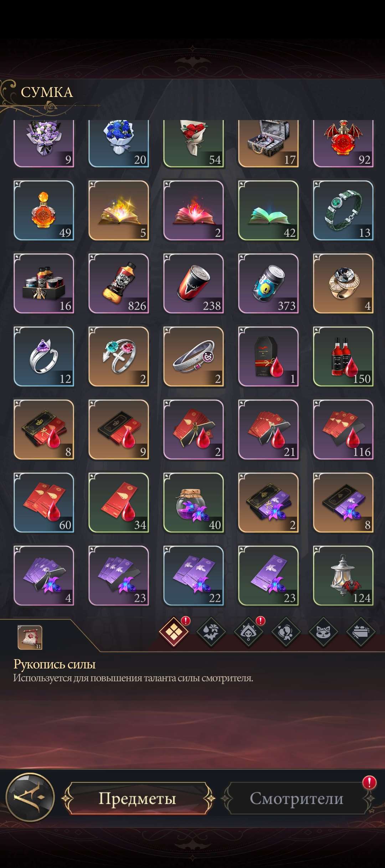Choose the large diamond gold ring item

click(x=343, y=284)
